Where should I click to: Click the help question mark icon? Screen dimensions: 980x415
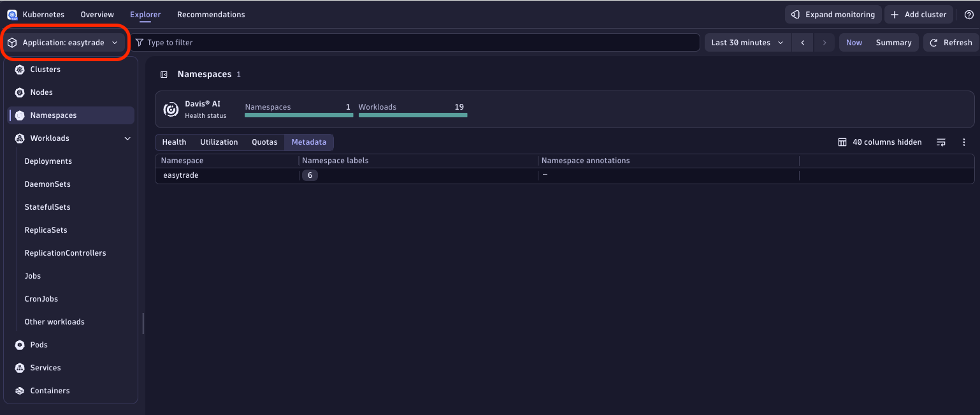pyautogui.click(x=969, y=15)
